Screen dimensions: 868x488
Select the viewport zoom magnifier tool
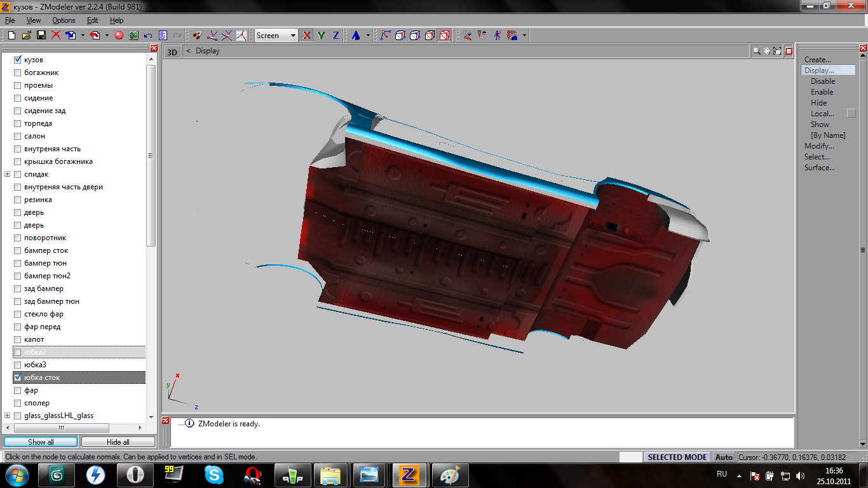click(757, 51)
